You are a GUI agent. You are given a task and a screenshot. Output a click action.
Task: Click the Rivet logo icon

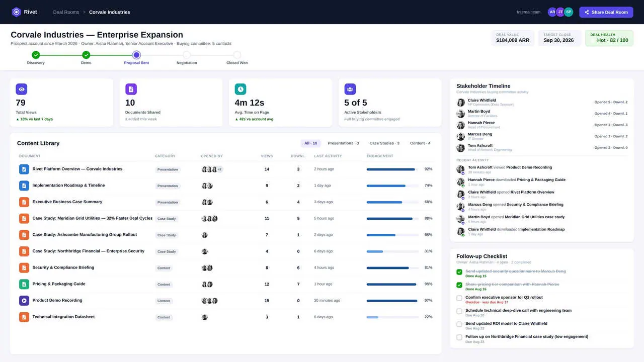click(x=16, y=12)
